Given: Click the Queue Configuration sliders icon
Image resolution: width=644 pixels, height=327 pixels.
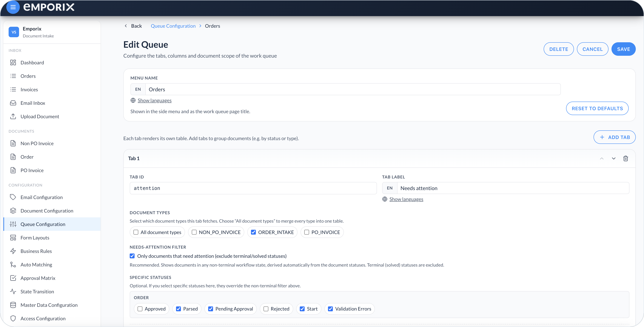Looking at the screenshot, I should [x=13, y=224].
